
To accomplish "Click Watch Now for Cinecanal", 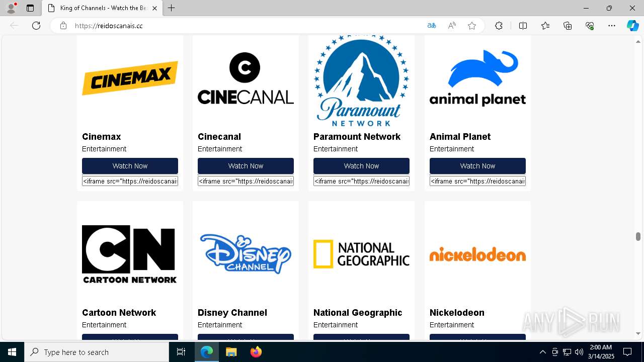I will [x=246, y=166].
